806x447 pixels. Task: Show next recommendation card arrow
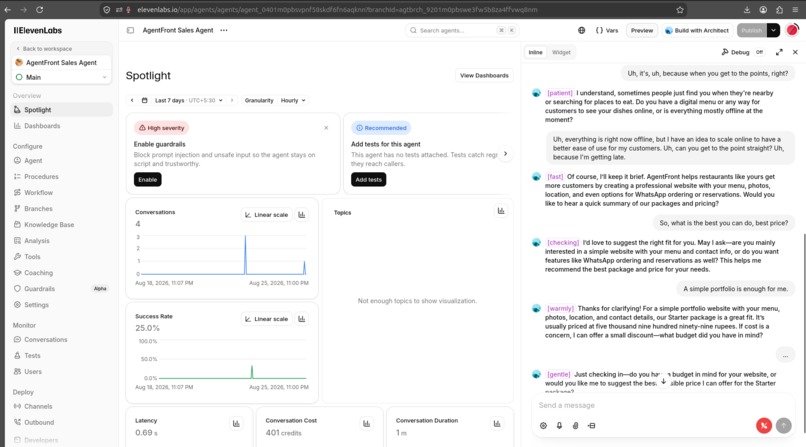pos(505,154)
